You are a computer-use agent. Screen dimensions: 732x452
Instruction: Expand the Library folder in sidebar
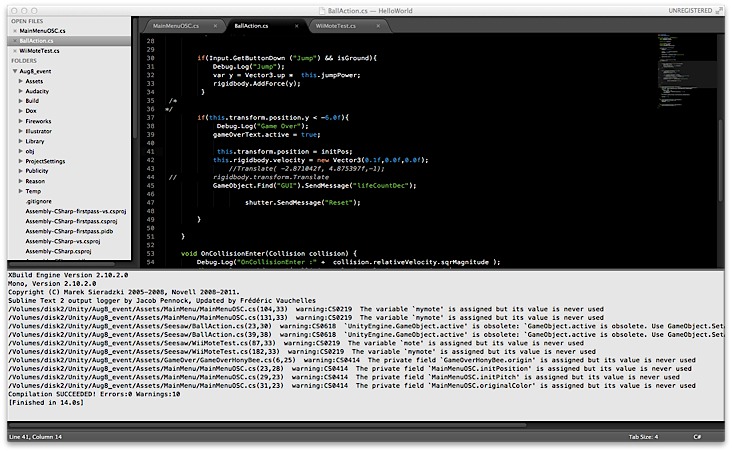[x=21, y=141]
